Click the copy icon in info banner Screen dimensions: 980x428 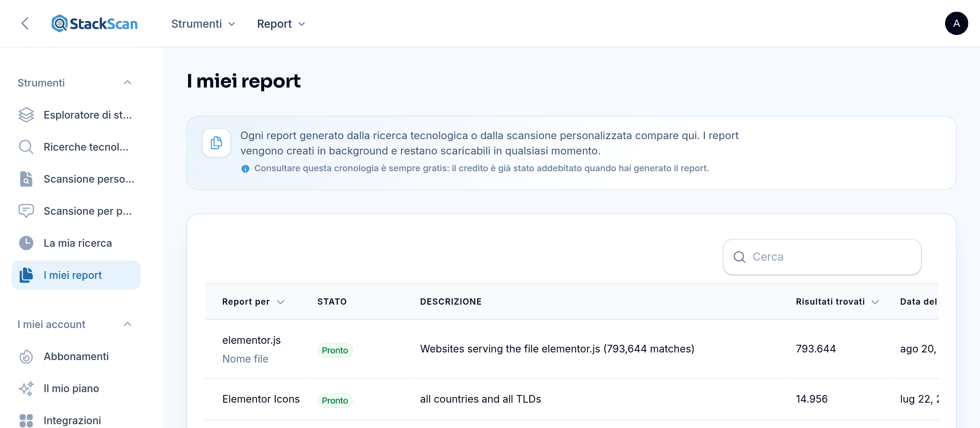pos(216,143)
